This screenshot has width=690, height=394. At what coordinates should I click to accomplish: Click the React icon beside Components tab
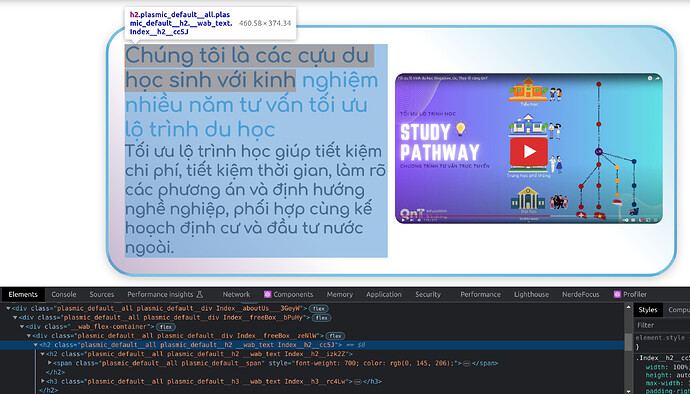(267, 295)
